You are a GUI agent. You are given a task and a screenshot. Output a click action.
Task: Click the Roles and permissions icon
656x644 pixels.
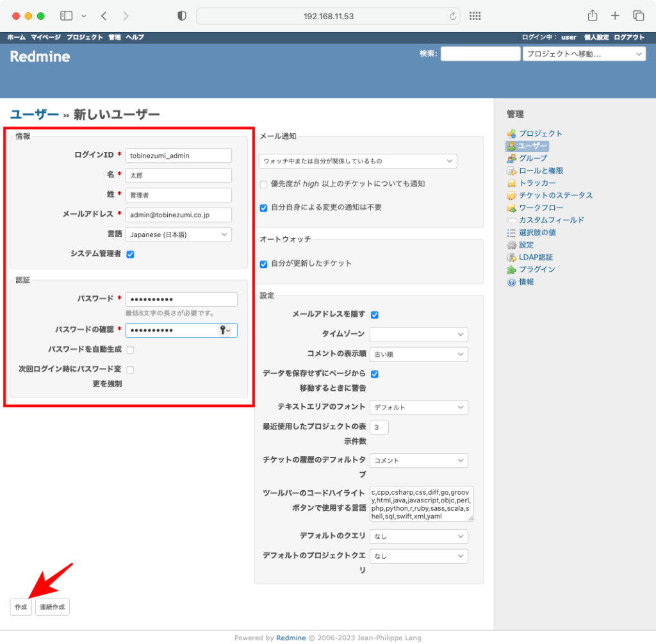(511, 170)
